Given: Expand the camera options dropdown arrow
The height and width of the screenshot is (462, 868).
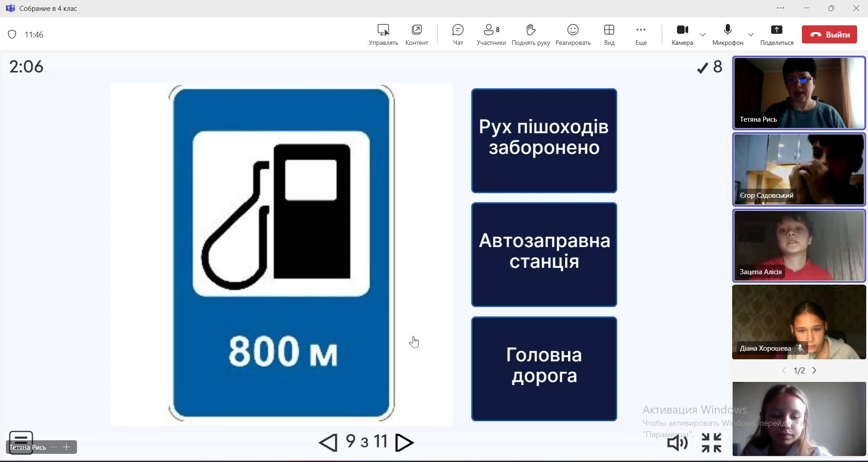Looking at the screenshot, I should (x=703, y=34).
